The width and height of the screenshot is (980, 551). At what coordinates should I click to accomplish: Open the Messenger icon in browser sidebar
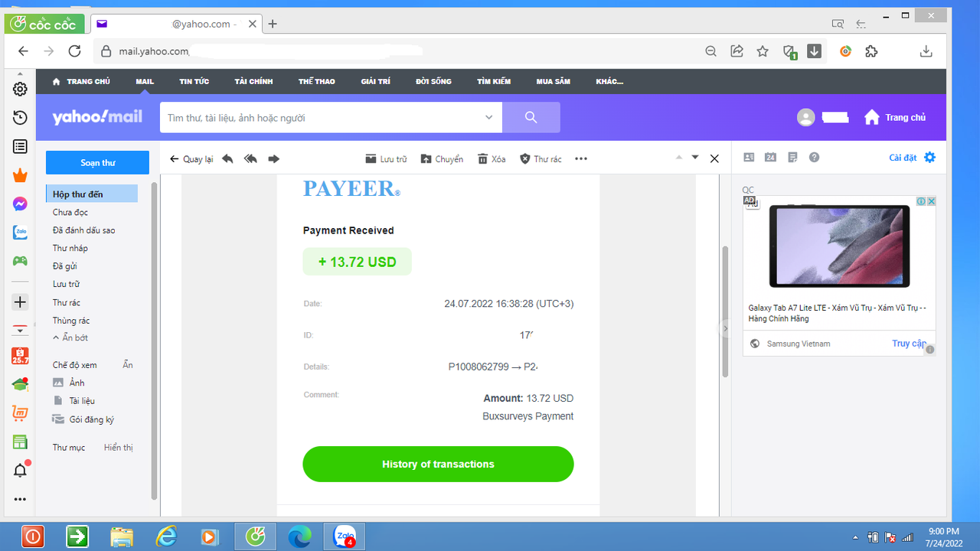click(x=21, y=204)
